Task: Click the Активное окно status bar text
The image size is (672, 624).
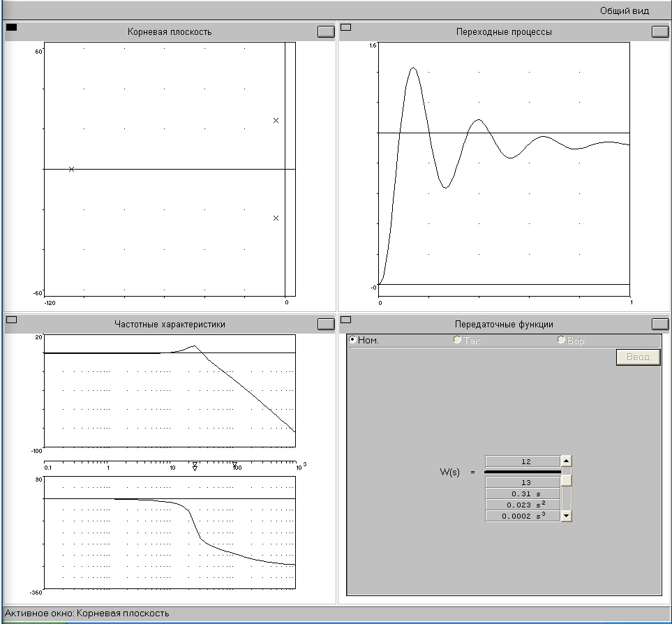Action: [87, 614]
